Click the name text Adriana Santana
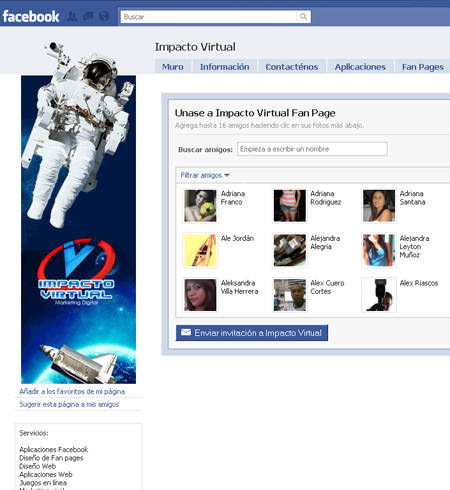450x490 pixels. pos(412,198)
